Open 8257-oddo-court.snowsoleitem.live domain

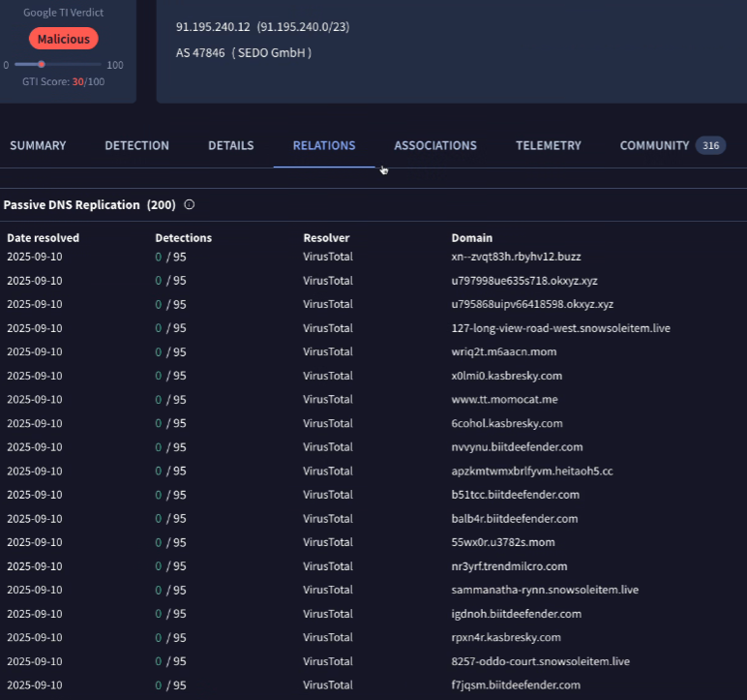pos(540,662)
